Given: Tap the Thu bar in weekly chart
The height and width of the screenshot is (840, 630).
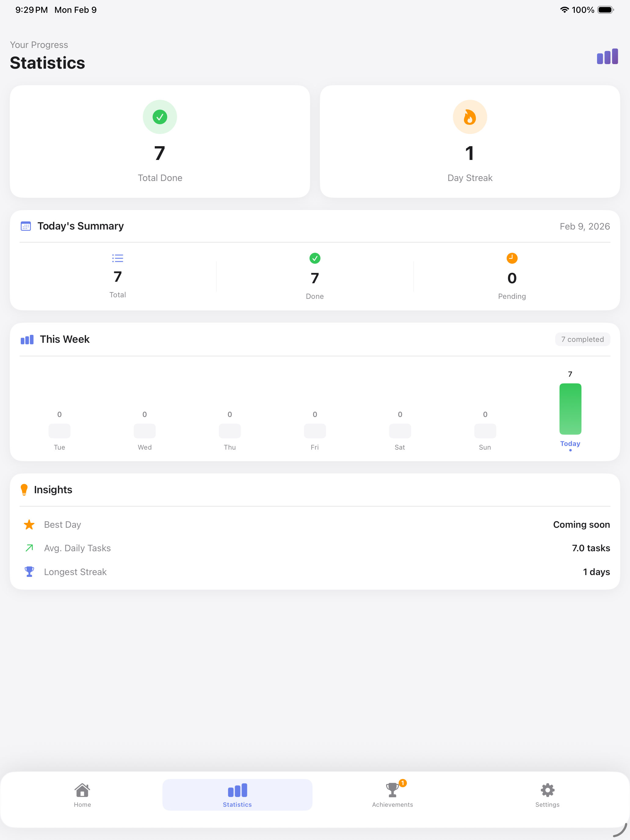Looking at the screenshot, I should point(230,431).
